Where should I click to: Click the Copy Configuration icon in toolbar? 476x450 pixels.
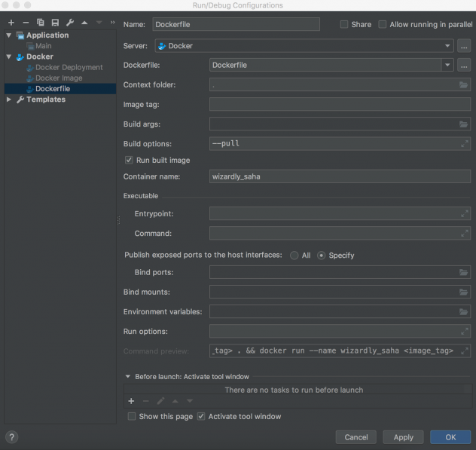(x=41, y=23)
